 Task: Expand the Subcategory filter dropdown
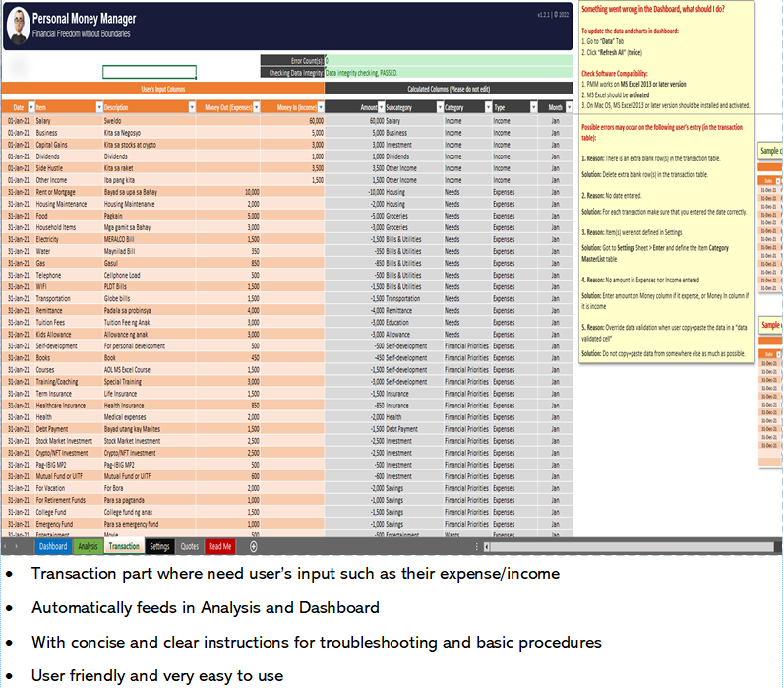[x=437, y=107]
